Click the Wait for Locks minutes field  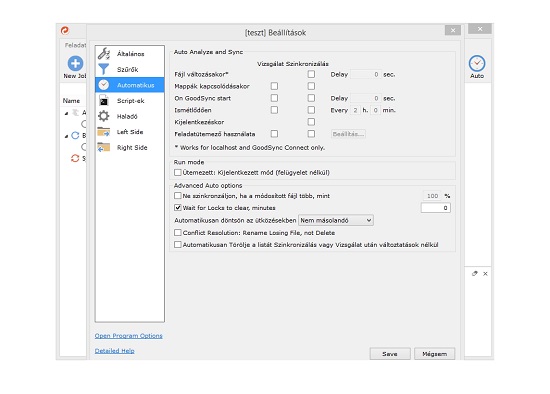[x=436, y=208]
